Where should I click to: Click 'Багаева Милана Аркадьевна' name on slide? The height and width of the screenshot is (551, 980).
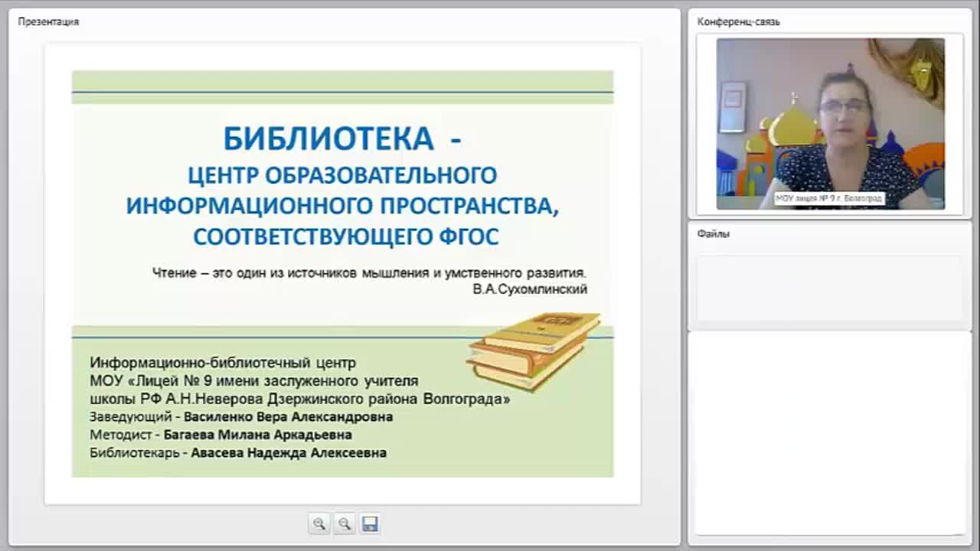[x=258, y=435]
